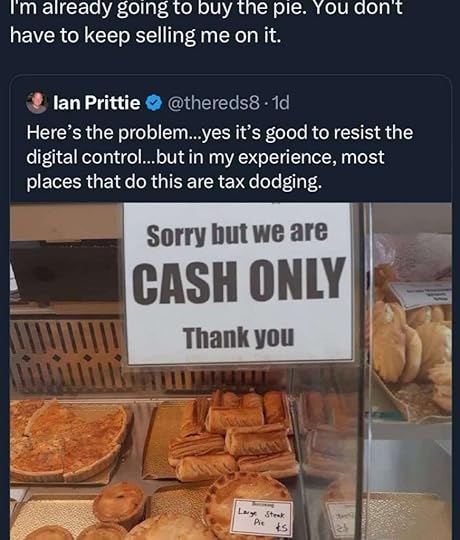460x540 pixels.
Task: Click the cut quiche tart in photo
Action: tap(69, 441)
